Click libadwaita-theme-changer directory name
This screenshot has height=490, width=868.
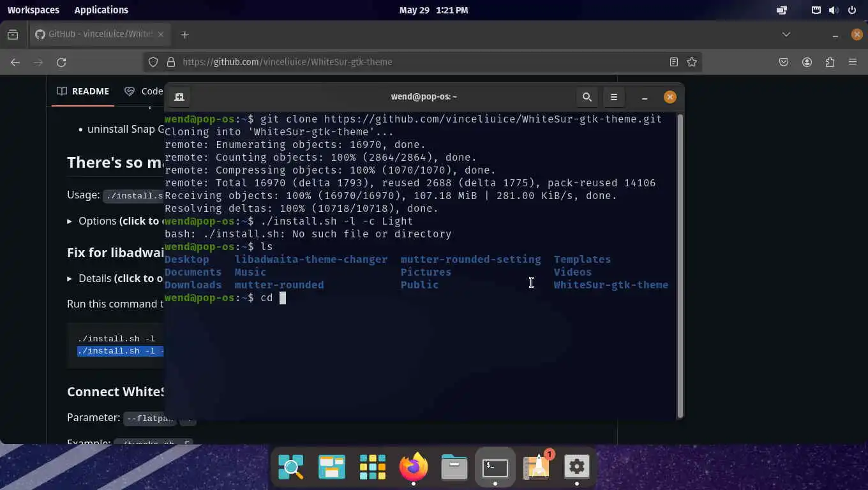pyautogui.click(x=311, y=259)
